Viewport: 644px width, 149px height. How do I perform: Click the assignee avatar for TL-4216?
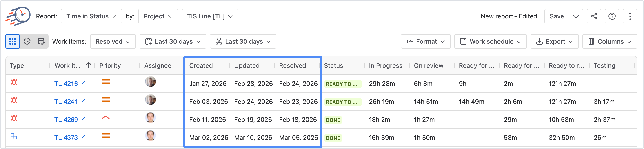click(151, 82)
